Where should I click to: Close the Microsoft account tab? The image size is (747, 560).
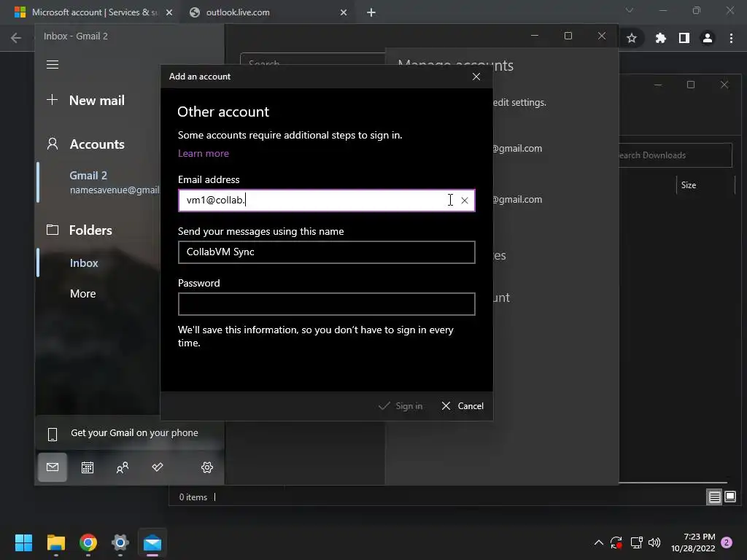[169, 12]
